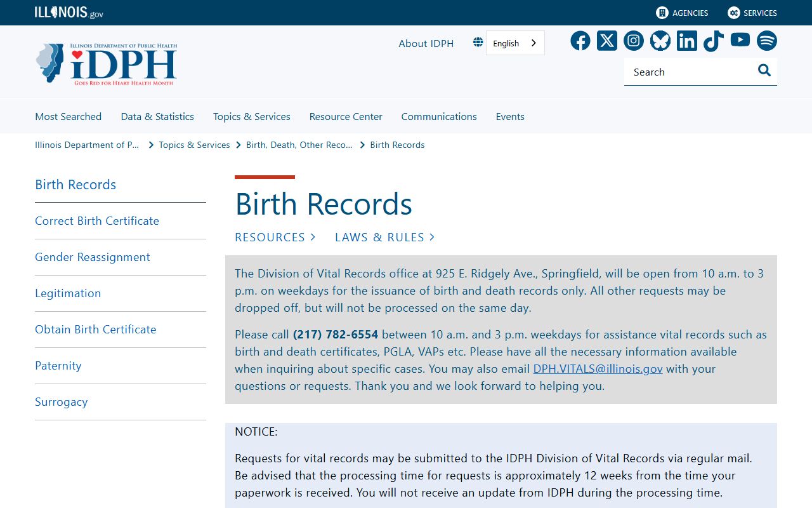
Task: Open the IDPH Facebook page icon
Action: coord(580,41)
